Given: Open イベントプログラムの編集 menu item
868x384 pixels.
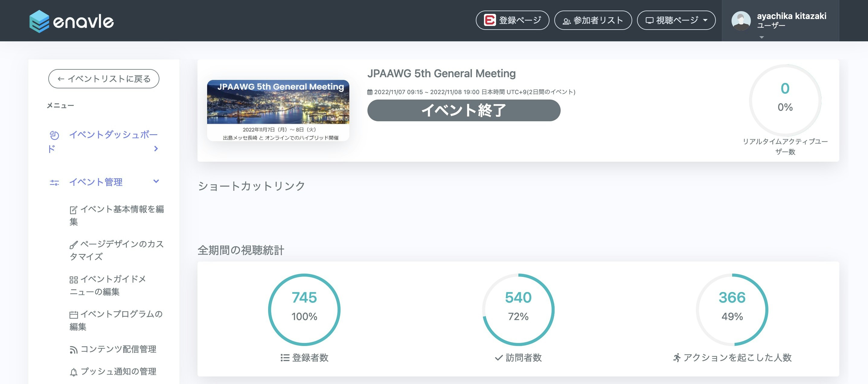Looking at the screenshot, I should [x=116, y=320].
